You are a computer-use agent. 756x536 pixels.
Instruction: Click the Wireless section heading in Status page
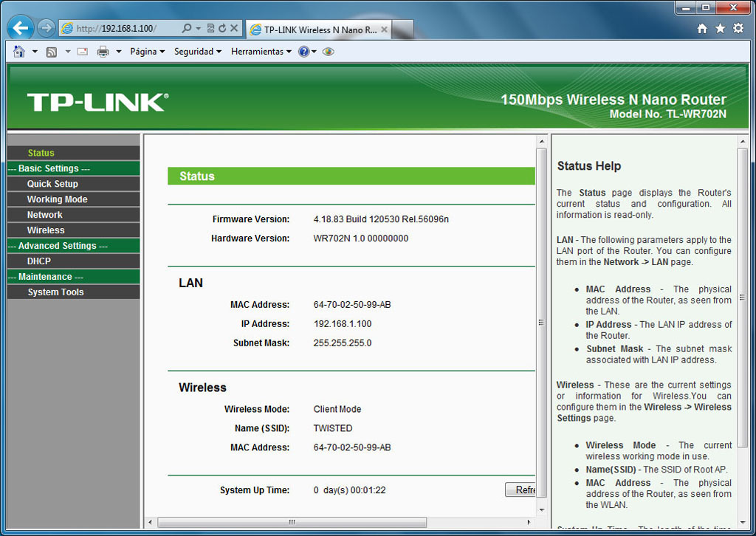202,388
